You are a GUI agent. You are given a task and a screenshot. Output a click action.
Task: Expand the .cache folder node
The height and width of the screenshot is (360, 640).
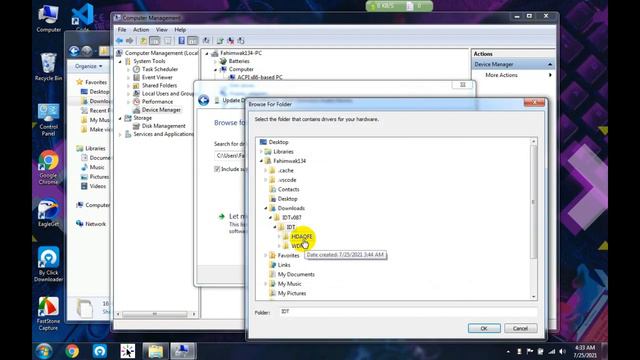pos(266,170)
